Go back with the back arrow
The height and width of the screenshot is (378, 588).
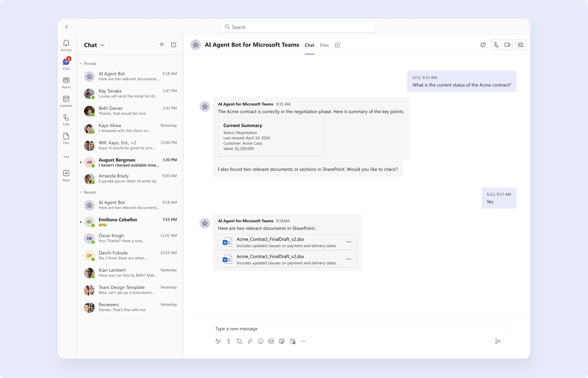(67, 27)
